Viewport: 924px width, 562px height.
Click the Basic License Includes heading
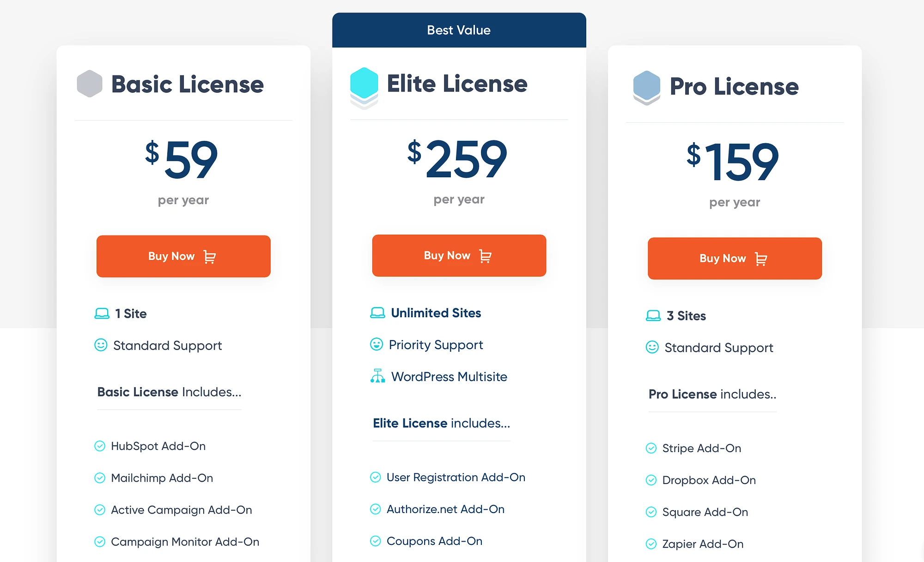pyautogui.click(x=169, y=392)
